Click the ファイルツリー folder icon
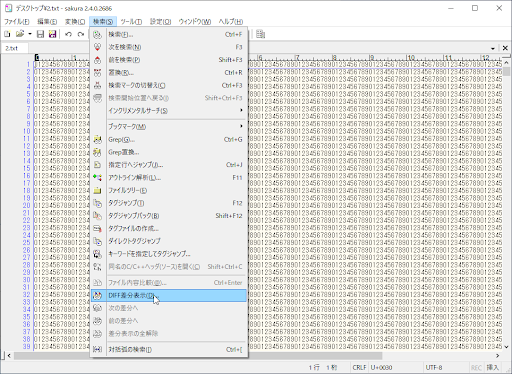512x374 pixels. tap(97, 190)
